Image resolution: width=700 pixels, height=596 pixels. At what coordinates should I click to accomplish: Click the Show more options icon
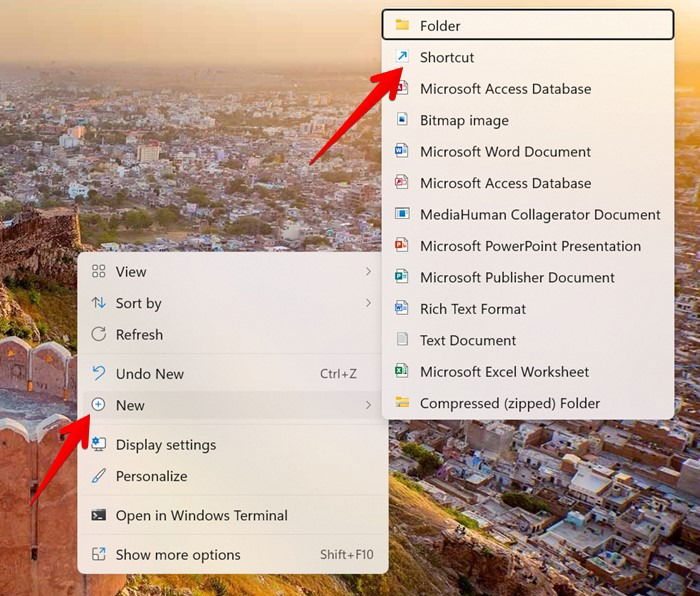click(x=99, y=554)
